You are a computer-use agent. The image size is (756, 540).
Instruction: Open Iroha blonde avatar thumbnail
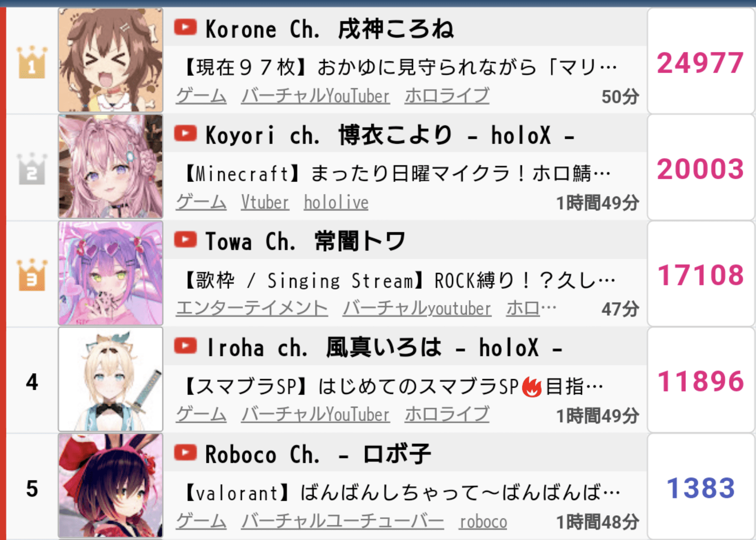click(111, 379)
